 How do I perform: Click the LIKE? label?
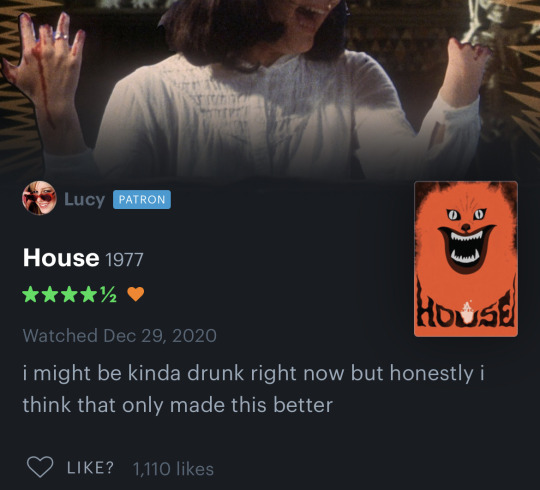[90, 468]
